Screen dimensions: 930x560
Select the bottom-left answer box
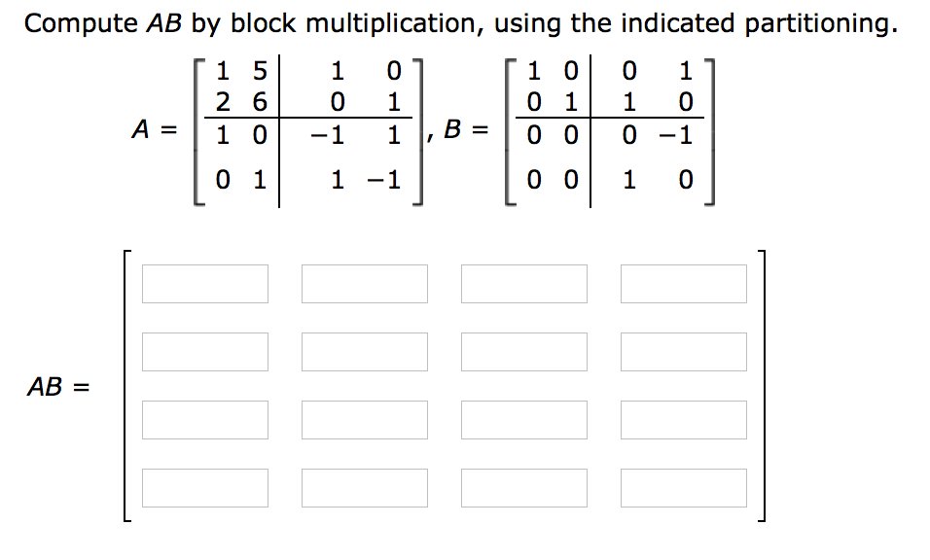tap(205, 487)
